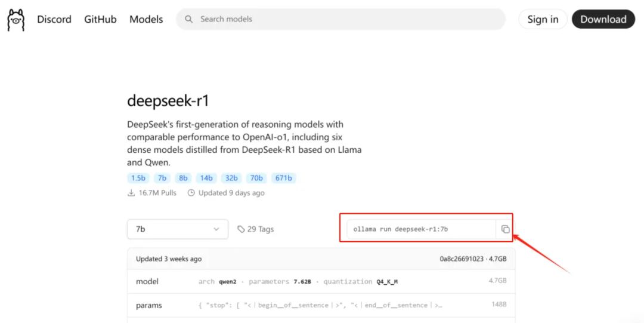The height and width of the screenshot is (323, 644).
Task: Select the 8b size tag
Action: 183,178
